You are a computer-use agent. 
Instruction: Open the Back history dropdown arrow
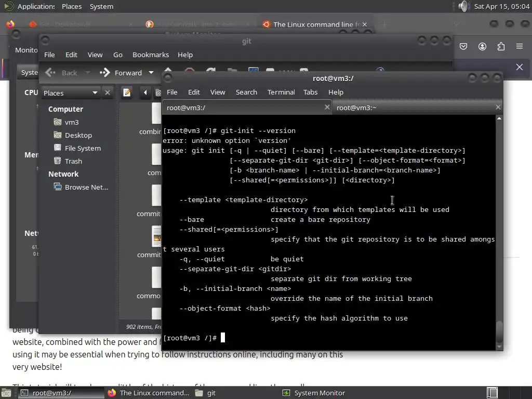point(88,72)
